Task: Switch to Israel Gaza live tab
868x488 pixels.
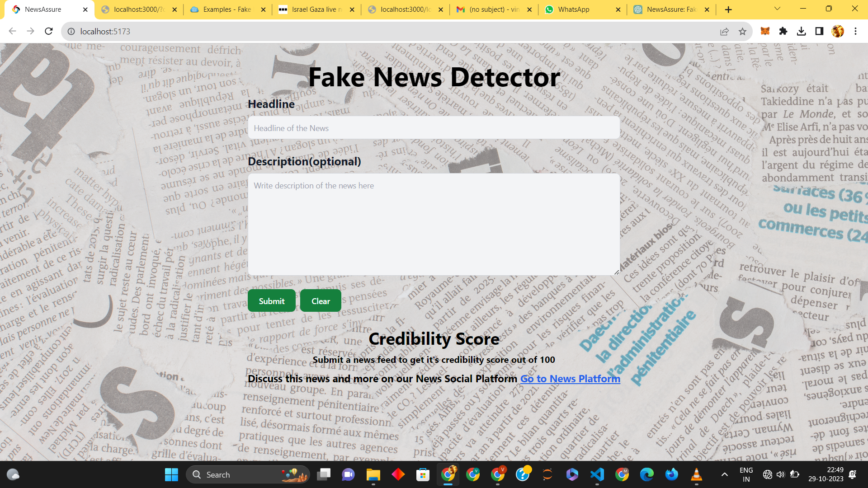Action: 316,9
